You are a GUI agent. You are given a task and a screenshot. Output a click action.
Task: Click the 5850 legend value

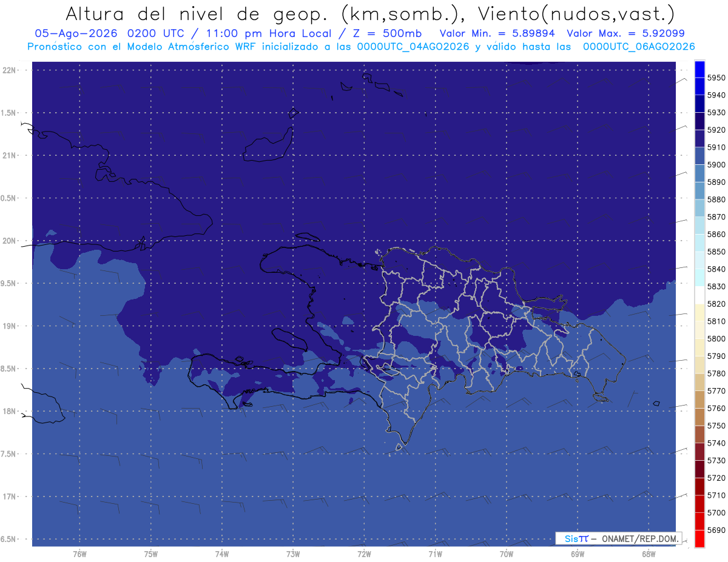716,251
